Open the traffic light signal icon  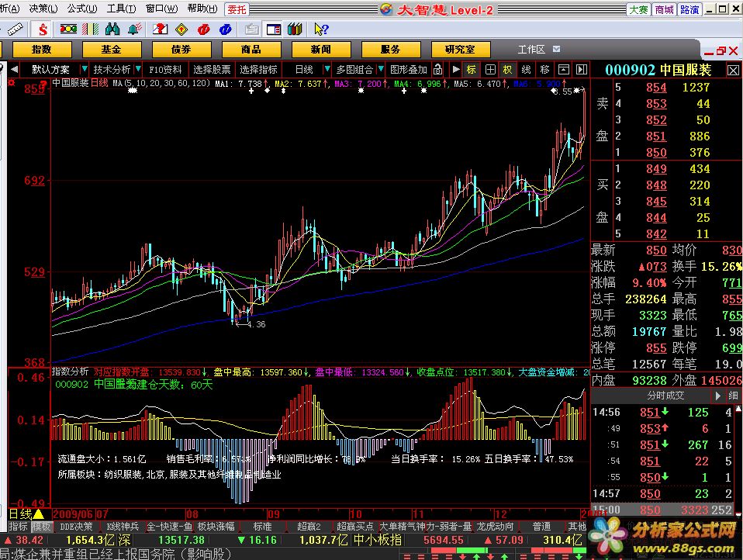click(68, 29)
